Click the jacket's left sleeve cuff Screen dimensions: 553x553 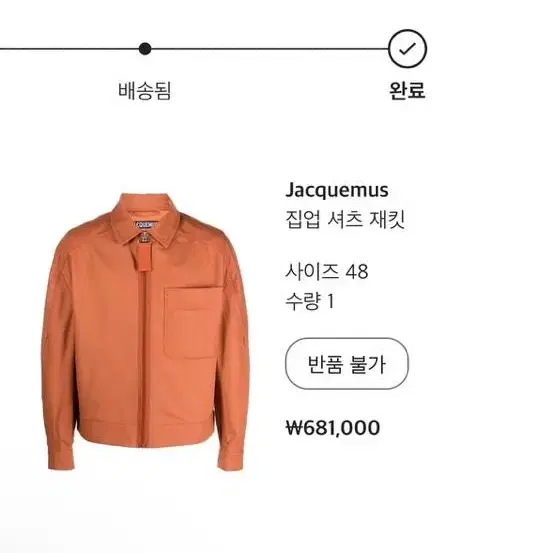click(x=61, y=457)
